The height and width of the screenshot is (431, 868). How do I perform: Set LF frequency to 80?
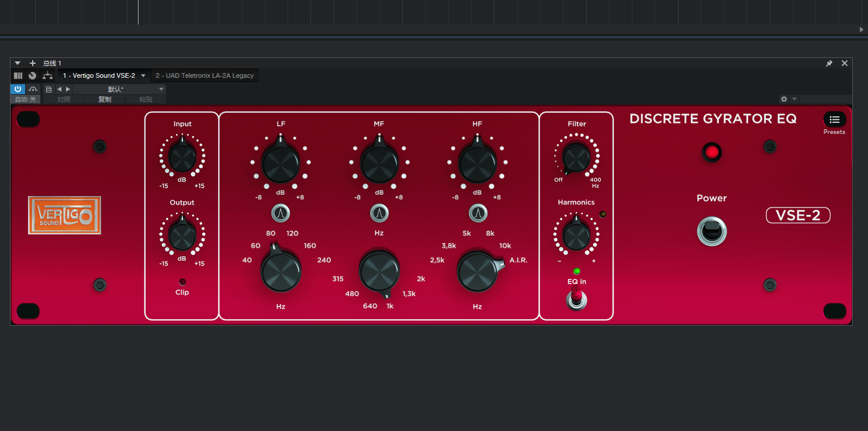point(271,233)
